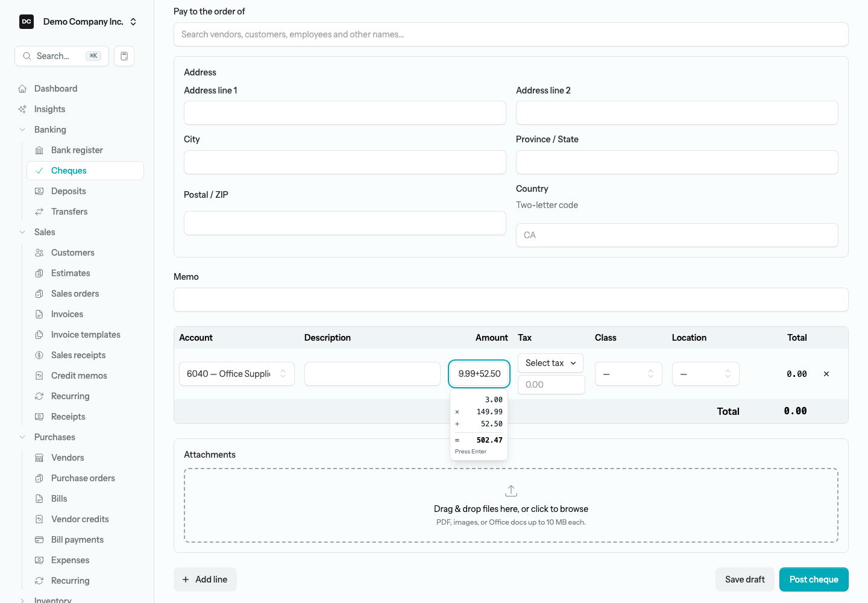Click the line Description field

click(x=373, y=374)
